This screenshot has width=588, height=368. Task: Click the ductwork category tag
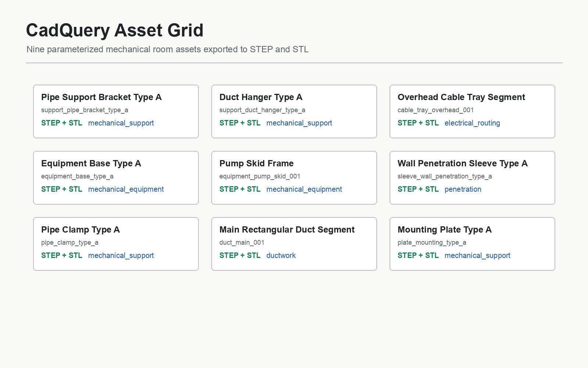281,255
